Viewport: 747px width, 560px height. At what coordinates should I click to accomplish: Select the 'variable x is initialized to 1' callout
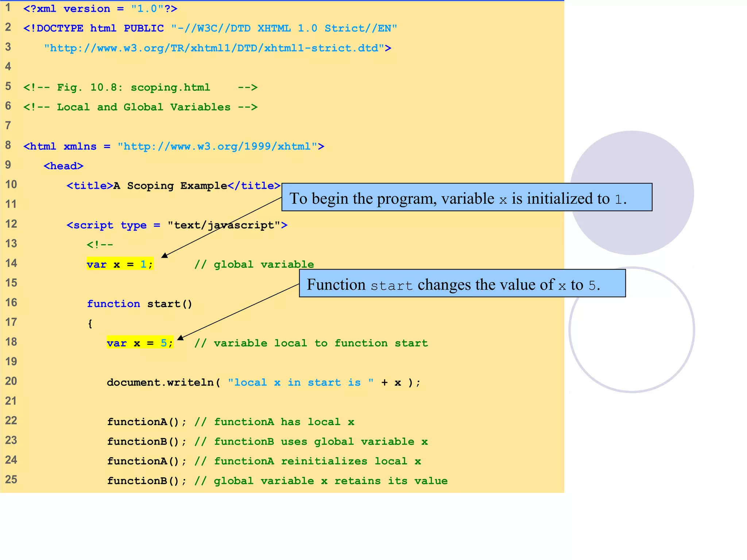(467, 197)
